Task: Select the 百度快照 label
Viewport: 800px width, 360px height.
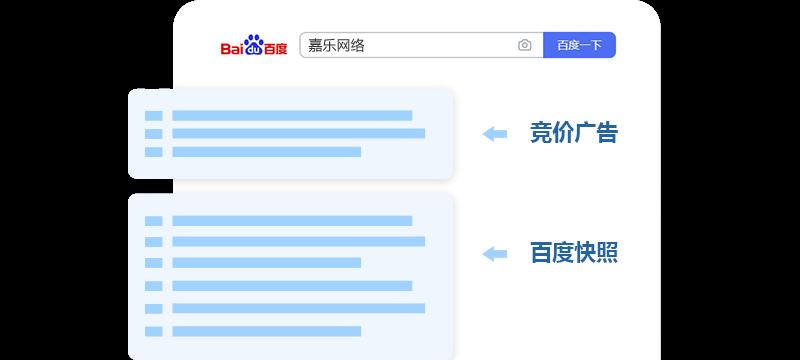Action: click(574, 253)
